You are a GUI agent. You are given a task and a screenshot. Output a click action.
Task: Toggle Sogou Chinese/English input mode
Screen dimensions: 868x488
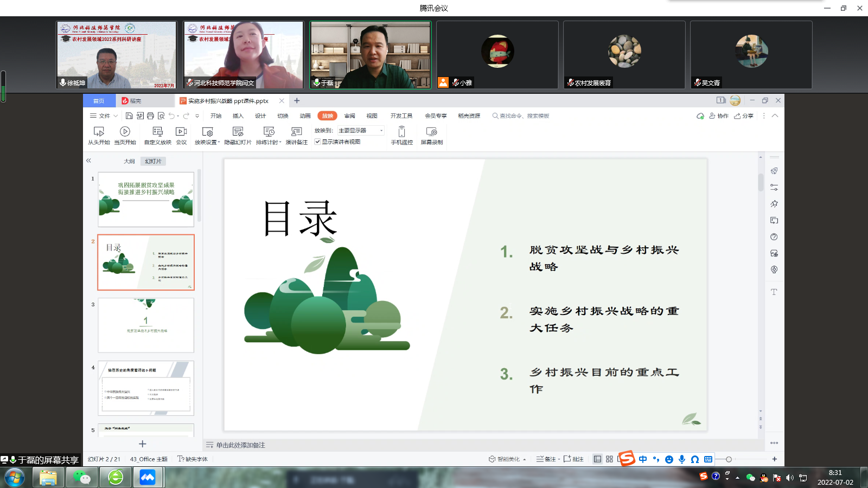click(x=643, y=459)
